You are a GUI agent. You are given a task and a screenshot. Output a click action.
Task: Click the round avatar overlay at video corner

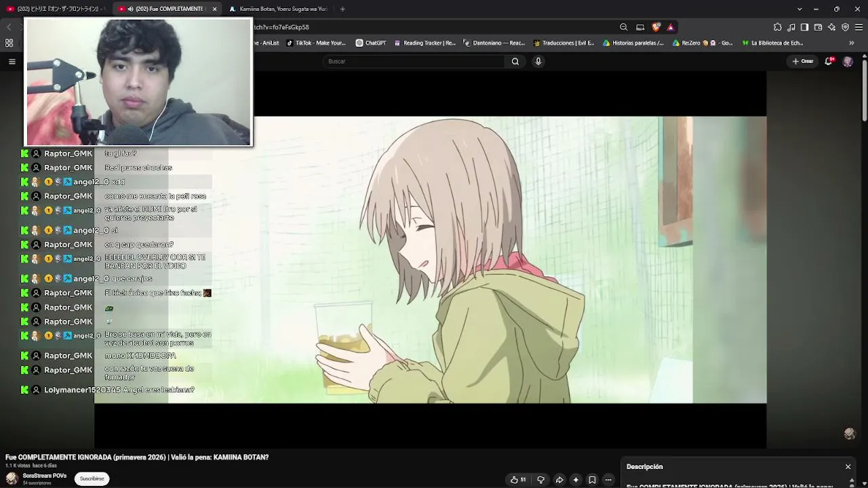(x=850, y=434)
